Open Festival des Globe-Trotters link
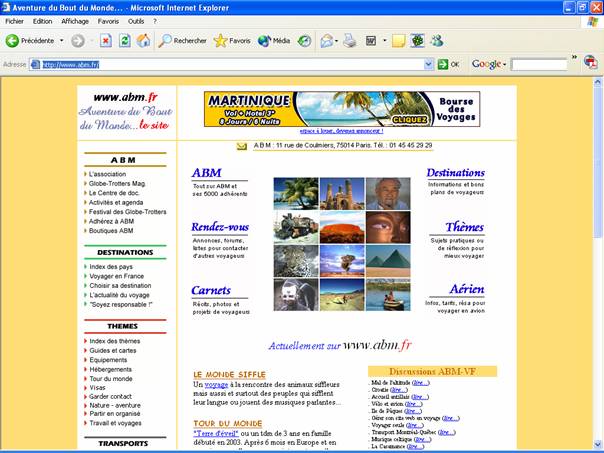 [128, 212]
